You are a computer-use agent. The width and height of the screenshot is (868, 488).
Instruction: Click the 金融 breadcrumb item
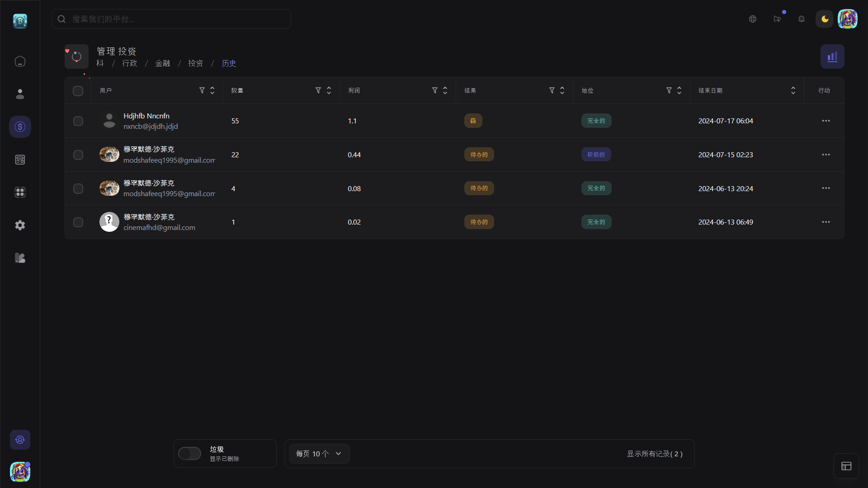(162, 63)
